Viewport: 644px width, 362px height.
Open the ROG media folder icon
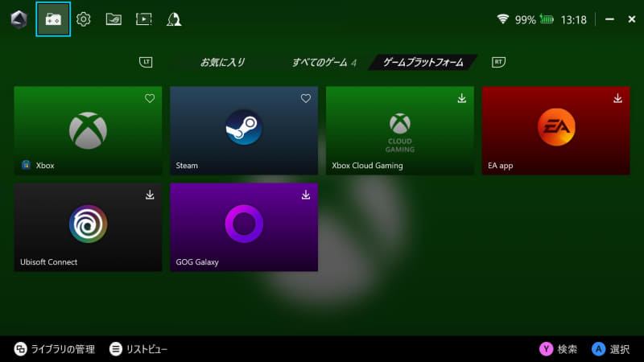114,19
